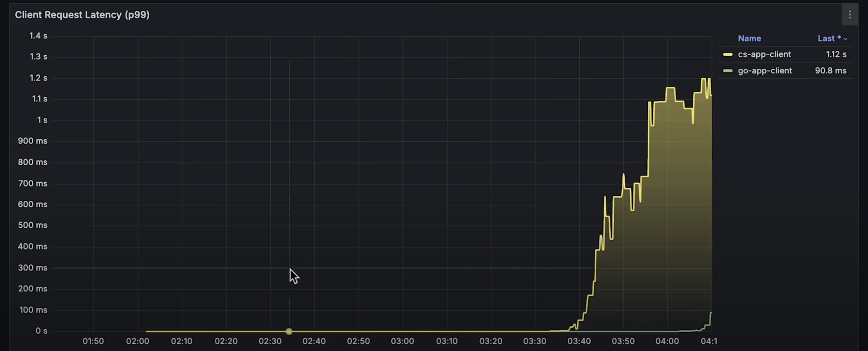Click the yellow cs-app-client color swatch

(x=728, y=54)
